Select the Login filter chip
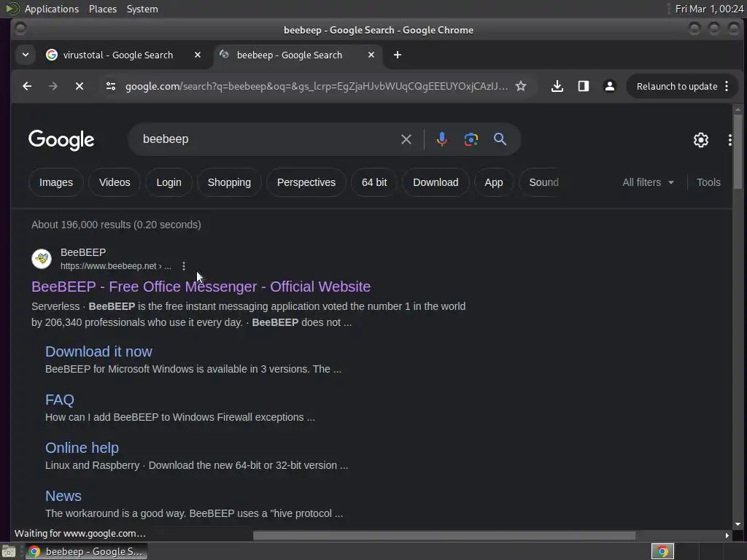This screenshot has height=560, width=747. 169,182
